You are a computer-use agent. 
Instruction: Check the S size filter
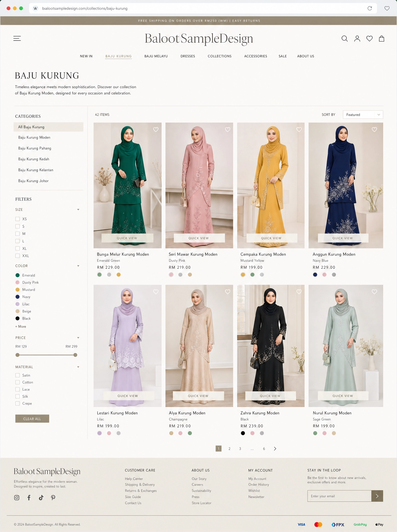[x=18, y=226]
